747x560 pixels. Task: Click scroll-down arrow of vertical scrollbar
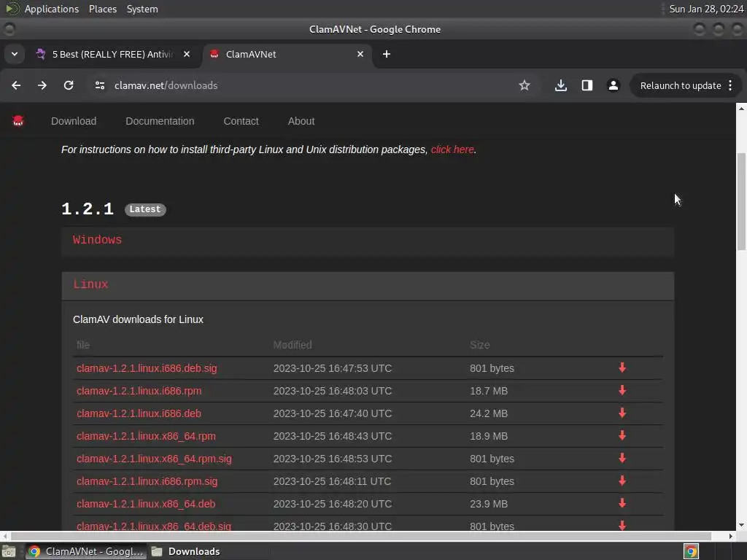pyautogui.click(x=741, y=525)
